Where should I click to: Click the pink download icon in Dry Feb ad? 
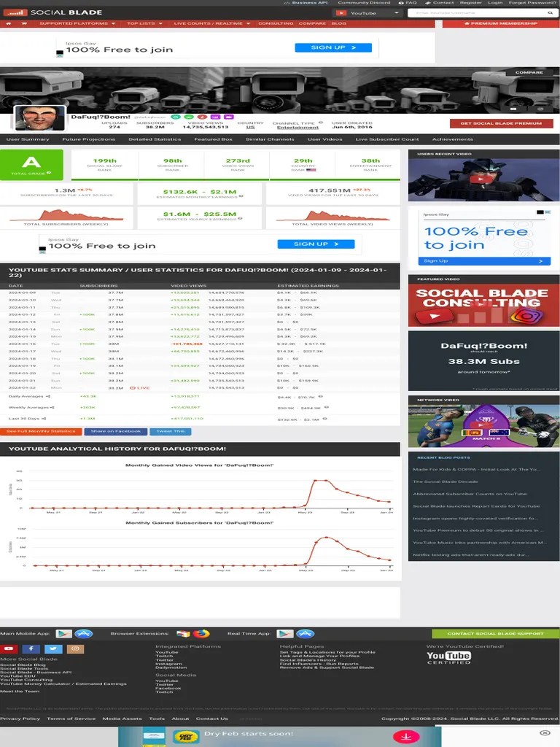(x=406, y=737)
